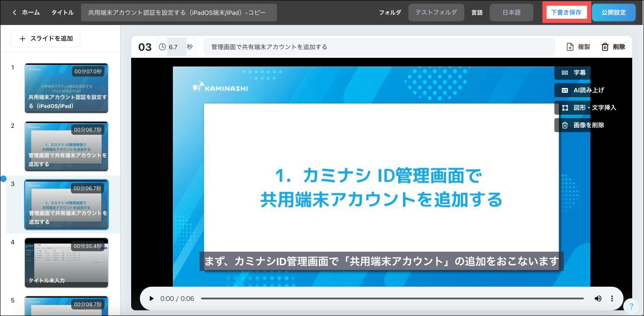The width and height of the screenshot is (644, 316).
Task: Click the 図形・文字挿入 menu label
Action: click(x=595, y=108)
